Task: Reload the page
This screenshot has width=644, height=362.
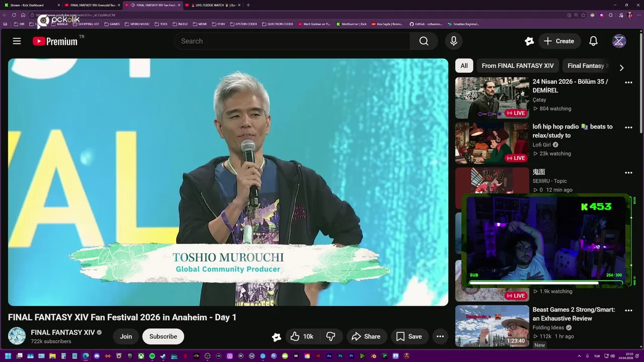Action: coord(14,15)
